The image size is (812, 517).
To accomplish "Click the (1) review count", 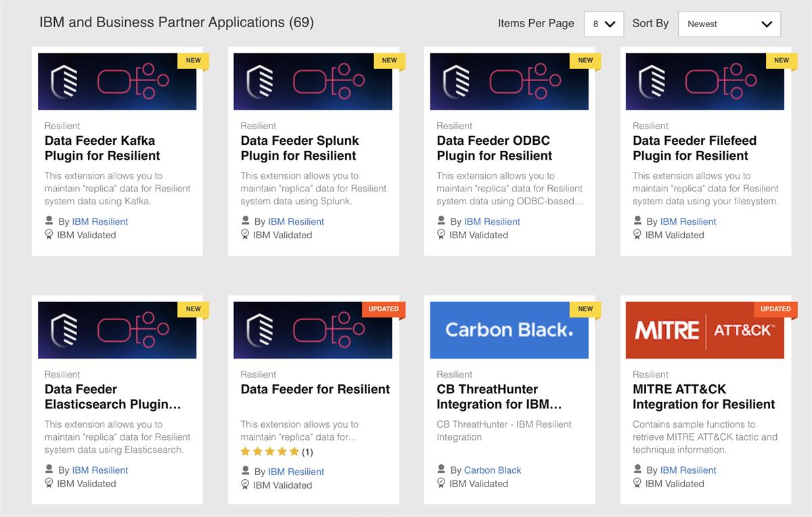I will point(307,452).
